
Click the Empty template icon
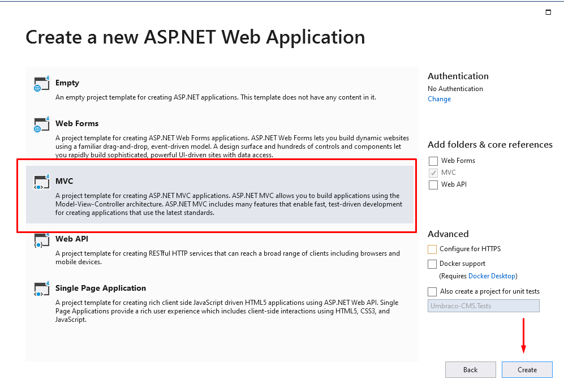42,84
